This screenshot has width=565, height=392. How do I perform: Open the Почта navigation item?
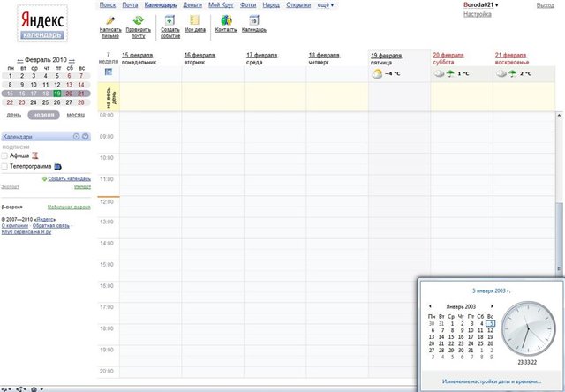tap(130, 4)
